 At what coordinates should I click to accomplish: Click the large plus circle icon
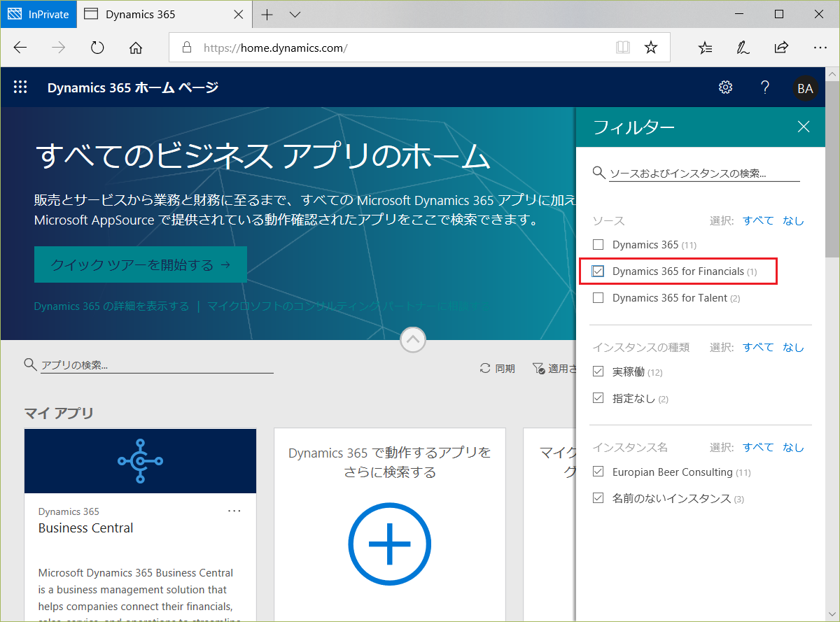[x=389, y=544]
